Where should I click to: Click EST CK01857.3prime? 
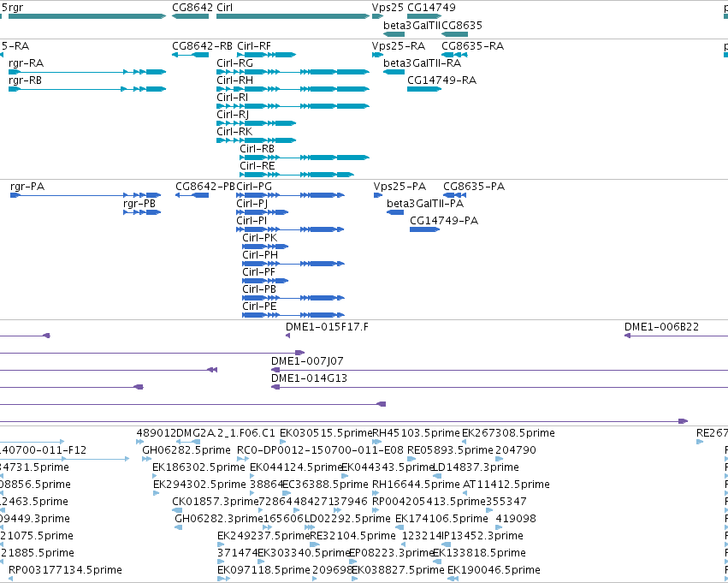[216, 502]
